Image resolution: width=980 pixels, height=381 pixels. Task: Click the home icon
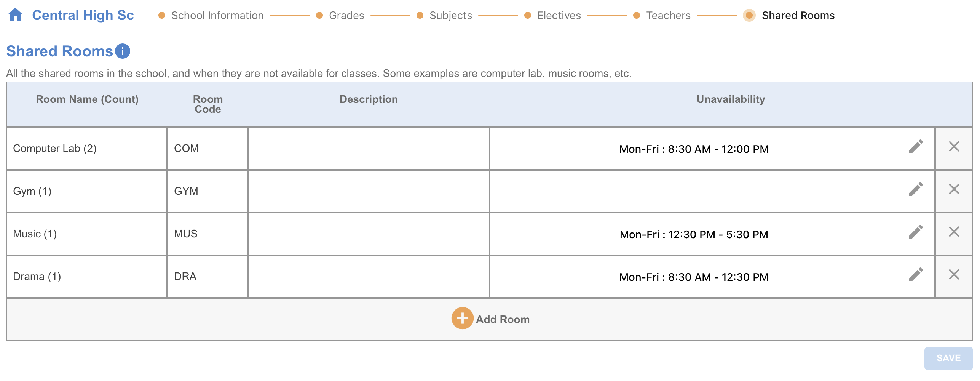tap(15, 15)
